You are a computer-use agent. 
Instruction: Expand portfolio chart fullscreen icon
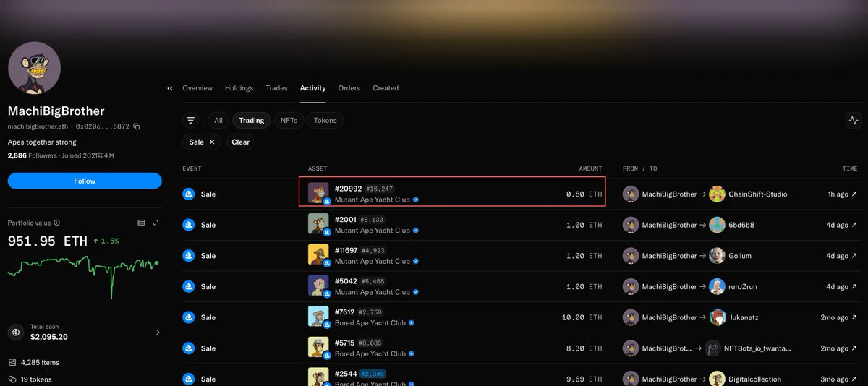pos(156,223)
